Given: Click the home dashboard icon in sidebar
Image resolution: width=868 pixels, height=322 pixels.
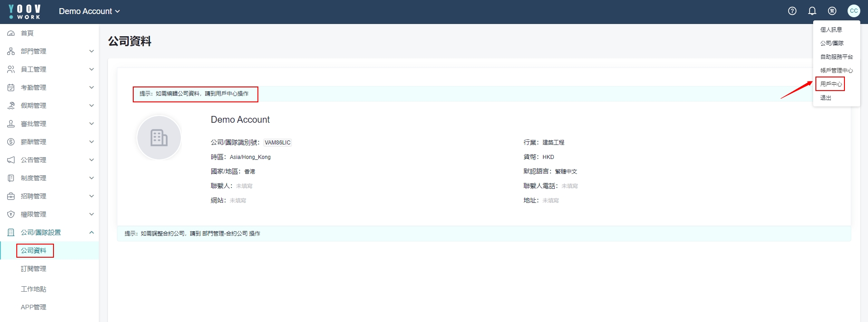Looking at the screenshot, I should click(x=11, y=34).
